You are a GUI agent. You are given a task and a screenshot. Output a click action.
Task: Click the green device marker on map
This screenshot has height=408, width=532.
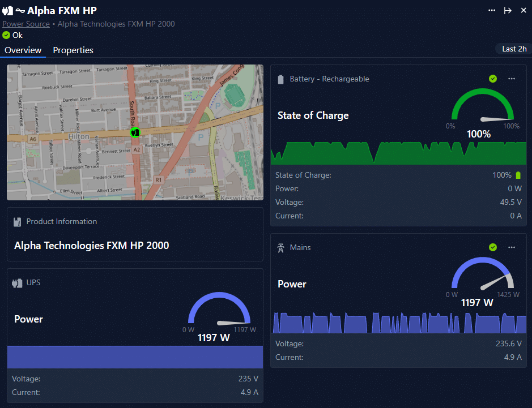pos(135,132)
